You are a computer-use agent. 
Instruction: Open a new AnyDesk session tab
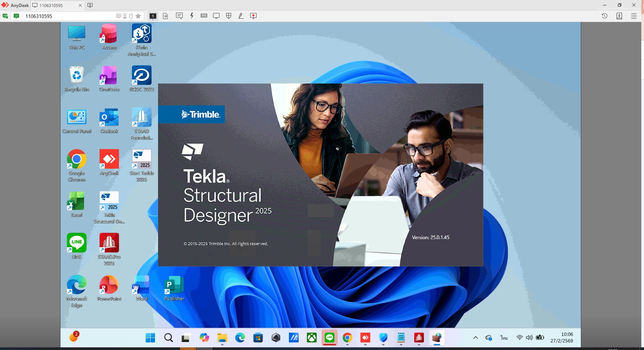click(x=90, y=5)
